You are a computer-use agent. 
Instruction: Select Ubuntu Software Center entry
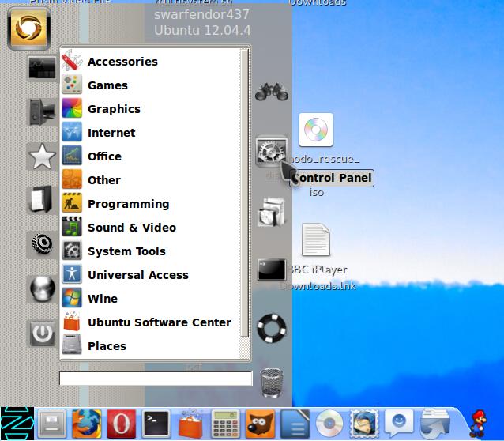(159, 322)
